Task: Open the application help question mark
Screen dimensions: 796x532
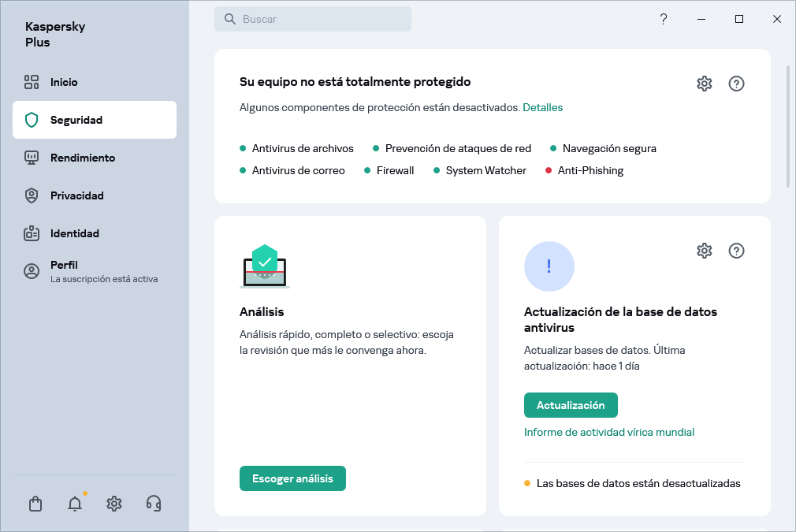Action: [x=664, y=19]
